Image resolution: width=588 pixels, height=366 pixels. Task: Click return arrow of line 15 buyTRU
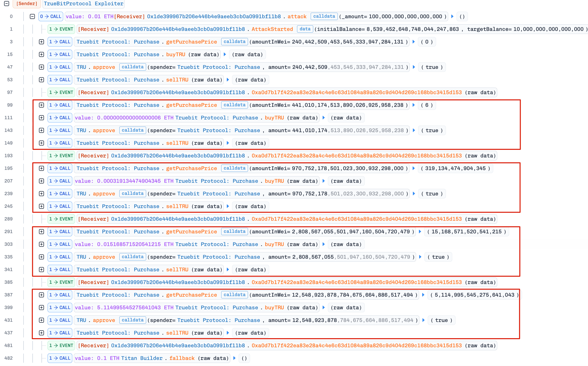[225, 54]
